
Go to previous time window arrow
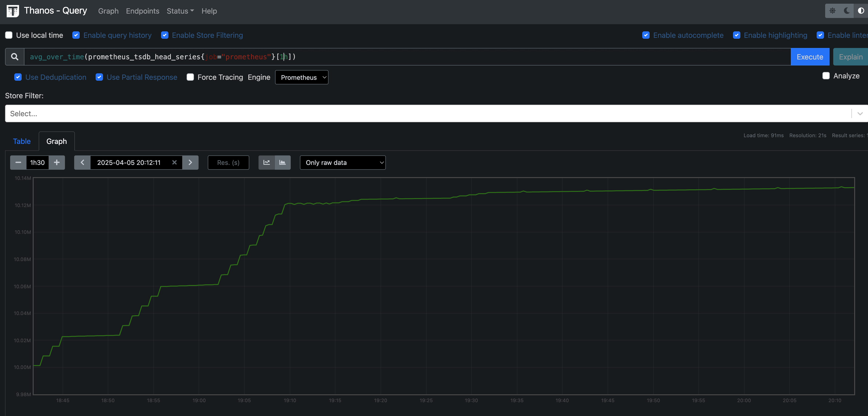click(x=82, y=163)
